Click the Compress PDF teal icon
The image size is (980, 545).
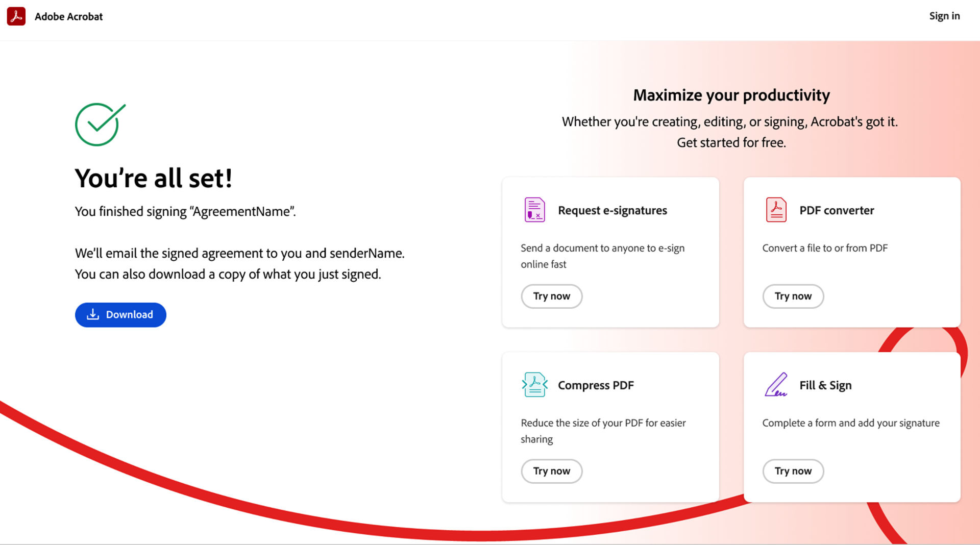(x=534, y=385)
